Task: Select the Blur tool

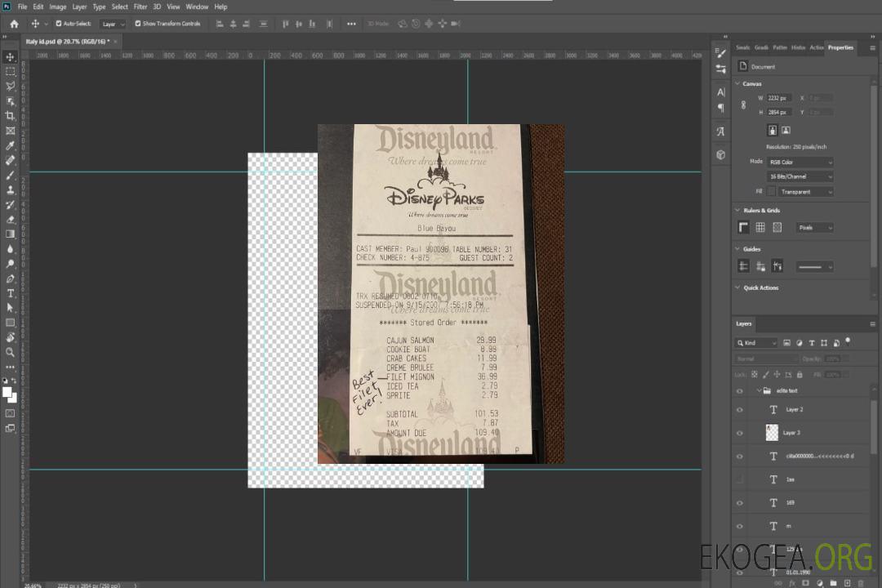Action: click(10, 249)
